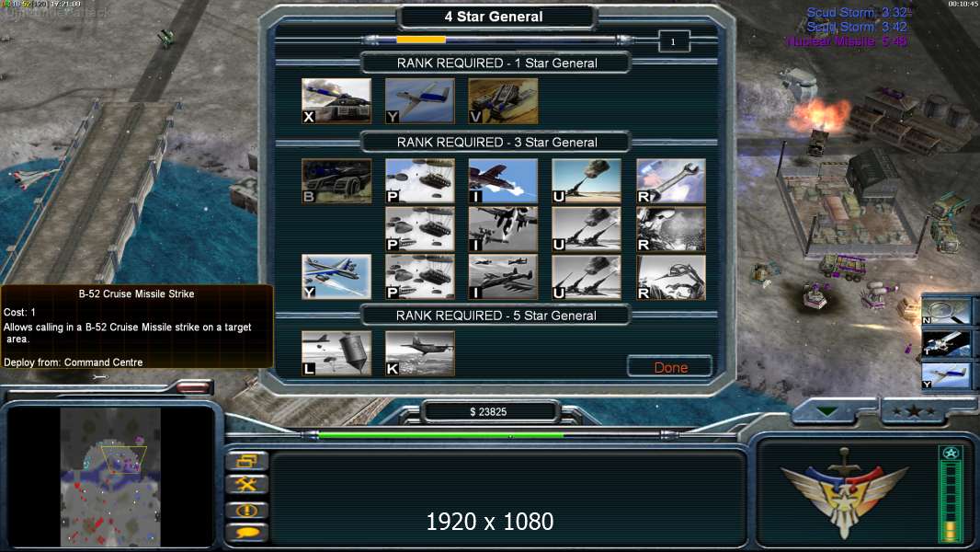The image size is (980, 552).
Task: Select the red A-10 strike color icon
Action: pyautogui.click(x=503, y=180)
